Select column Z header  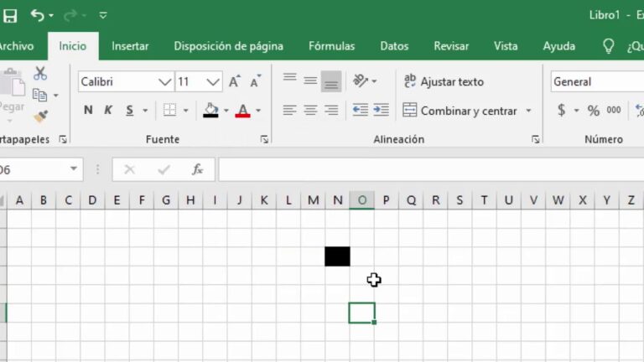click(631, 200)
